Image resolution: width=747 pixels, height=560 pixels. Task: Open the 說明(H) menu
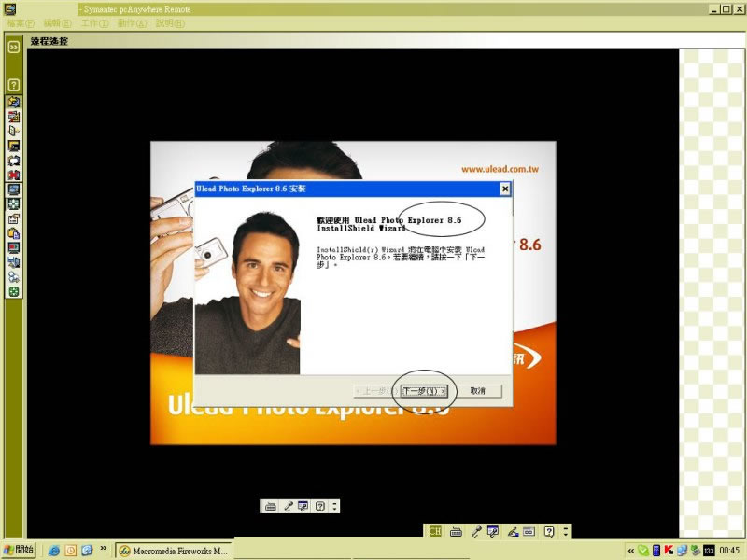(170, 23)
